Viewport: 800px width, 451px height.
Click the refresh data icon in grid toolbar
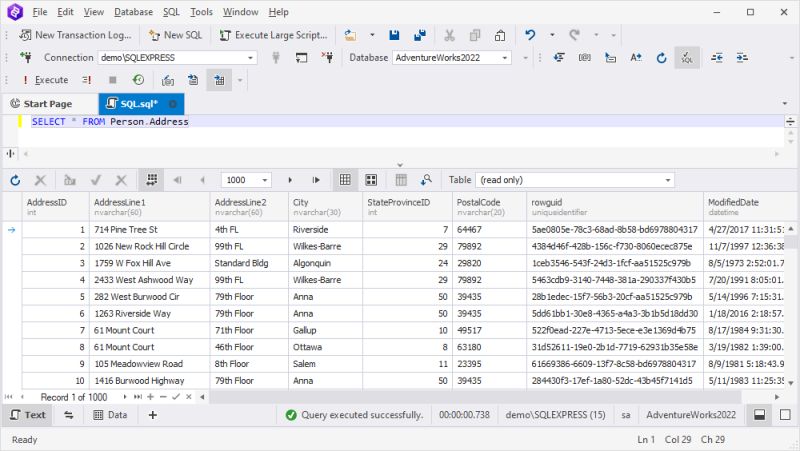click(x=15, y=180)
